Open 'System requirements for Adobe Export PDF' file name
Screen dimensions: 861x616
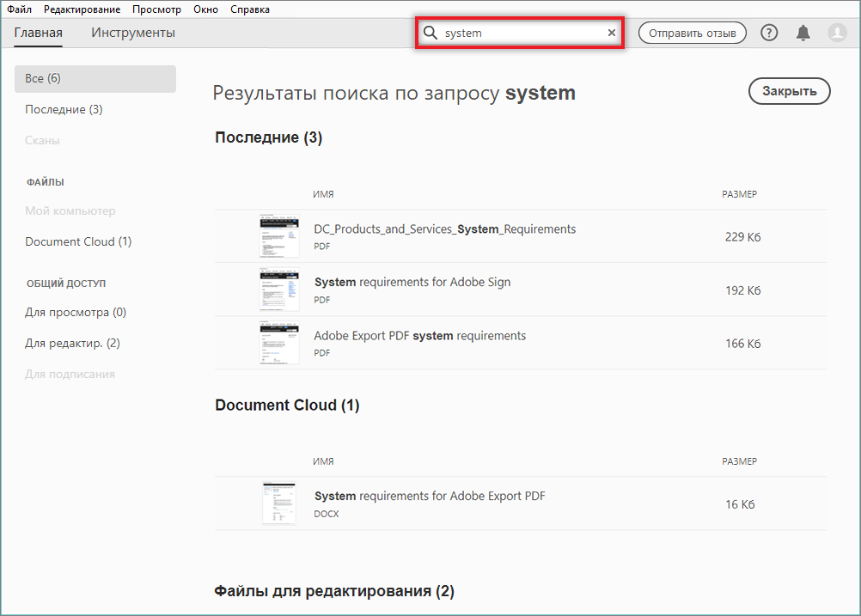pyautogui.click(x=430, y=496)
